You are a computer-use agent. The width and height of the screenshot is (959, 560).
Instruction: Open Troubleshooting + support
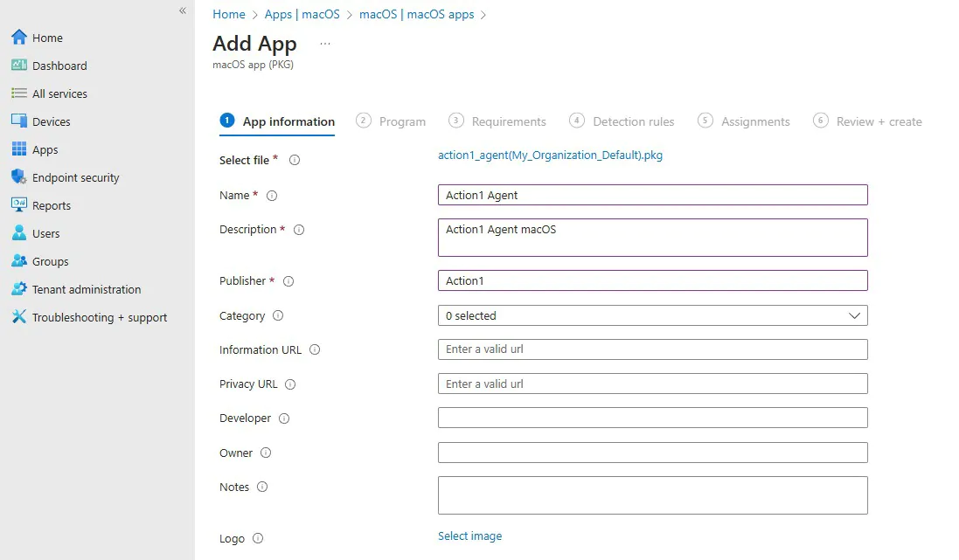point(18,317)
